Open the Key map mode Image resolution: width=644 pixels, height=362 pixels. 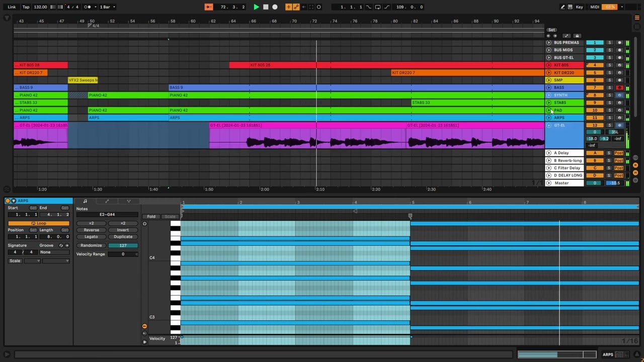[580, 7]
